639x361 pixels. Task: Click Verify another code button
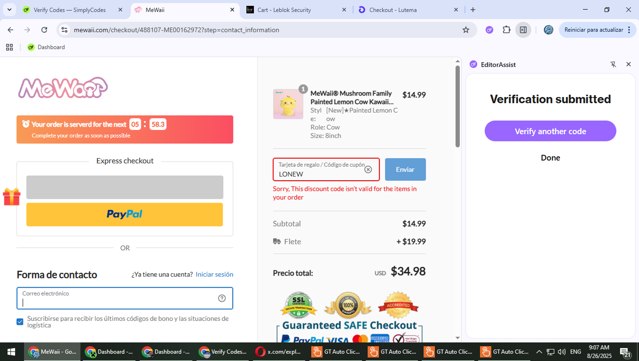(550, 131)
